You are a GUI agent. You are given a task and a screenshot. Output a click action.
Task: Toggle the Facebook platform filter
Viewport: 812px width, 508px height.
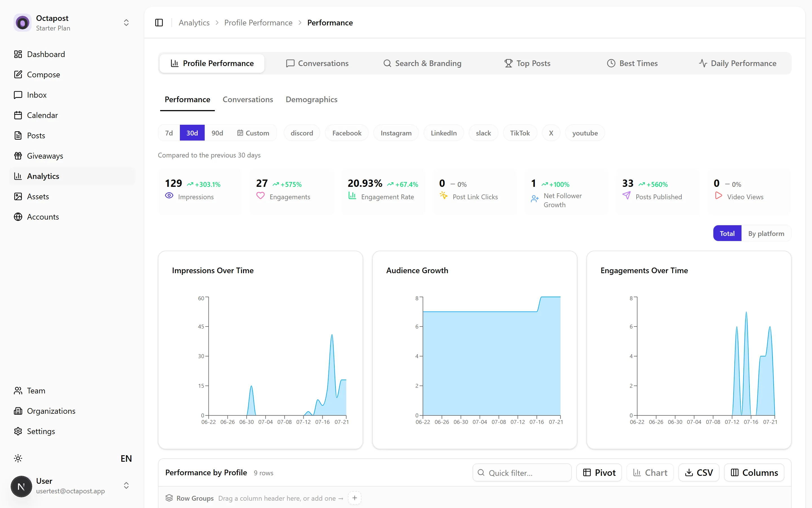(347, 133)
